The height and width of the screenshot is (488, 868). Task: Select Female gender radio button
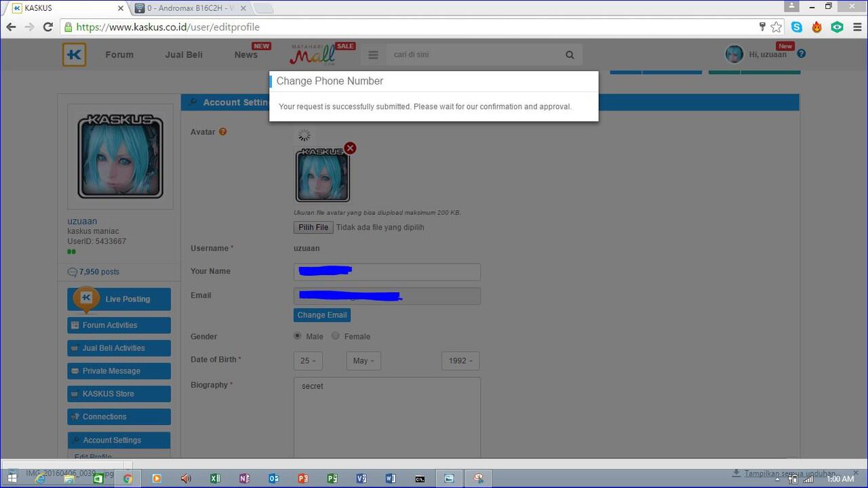pos(335,335)
